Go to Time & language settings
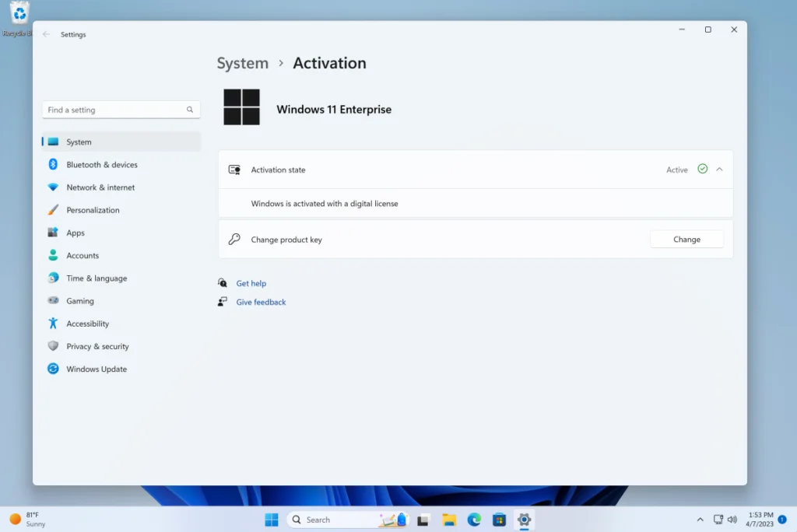 [97, 278]
